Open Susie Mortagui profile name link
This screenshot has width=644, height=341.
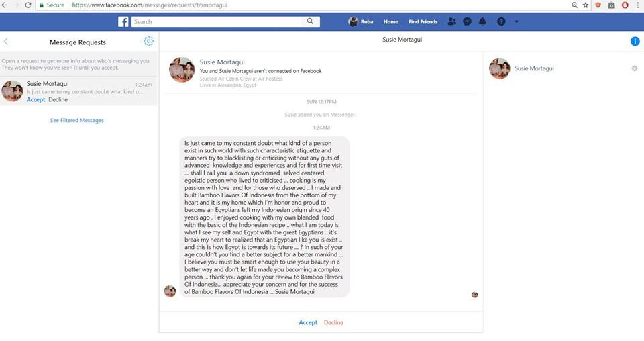pos(222,62)
